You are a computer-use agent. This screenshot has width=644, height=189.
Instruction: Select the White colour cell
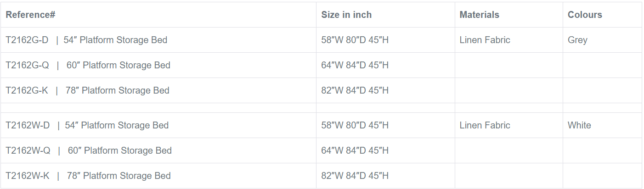click(579, 125)
